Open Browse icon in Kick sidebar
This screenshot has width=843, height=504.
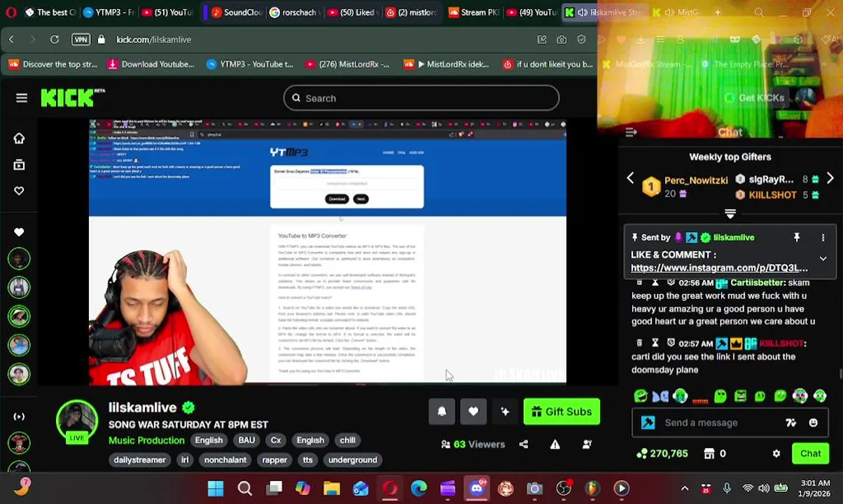pos(19,164)
